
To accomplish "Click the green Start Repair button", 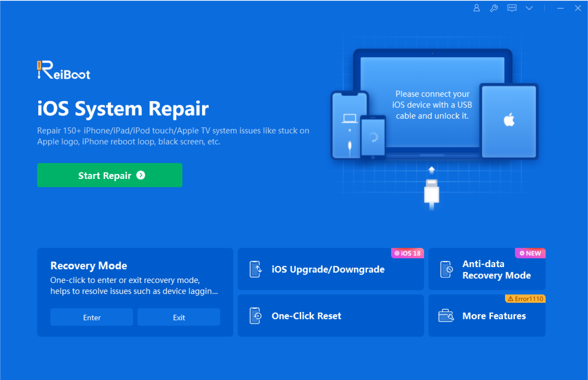I will click(109, 175).
